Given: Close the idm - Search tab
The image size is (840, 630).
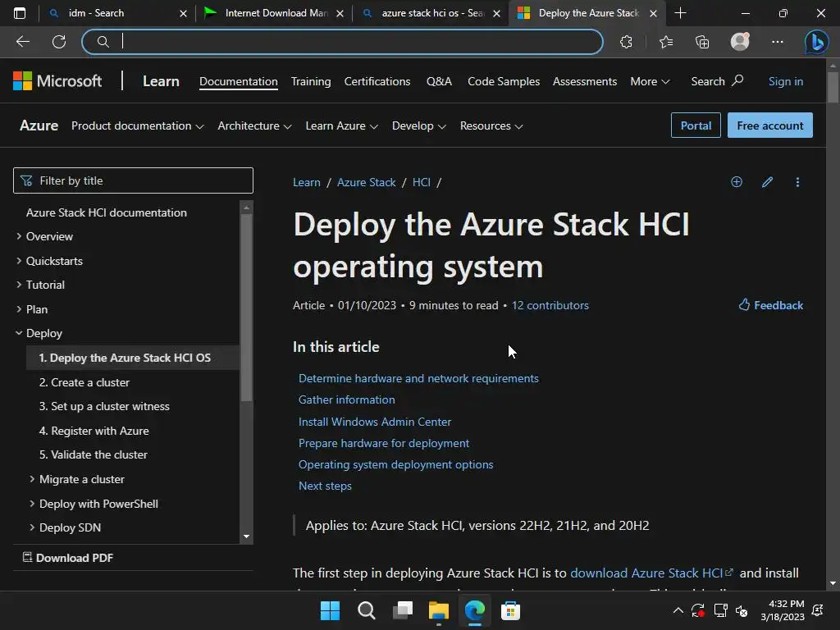Looking at the screenshot, I should pos(183,13).
